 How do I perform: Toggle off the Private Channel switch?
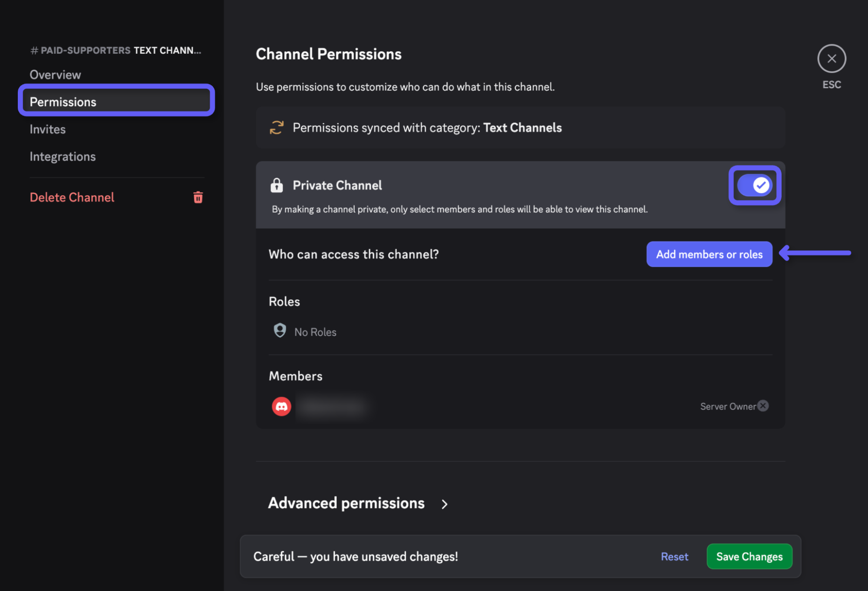tap(754, 185)
